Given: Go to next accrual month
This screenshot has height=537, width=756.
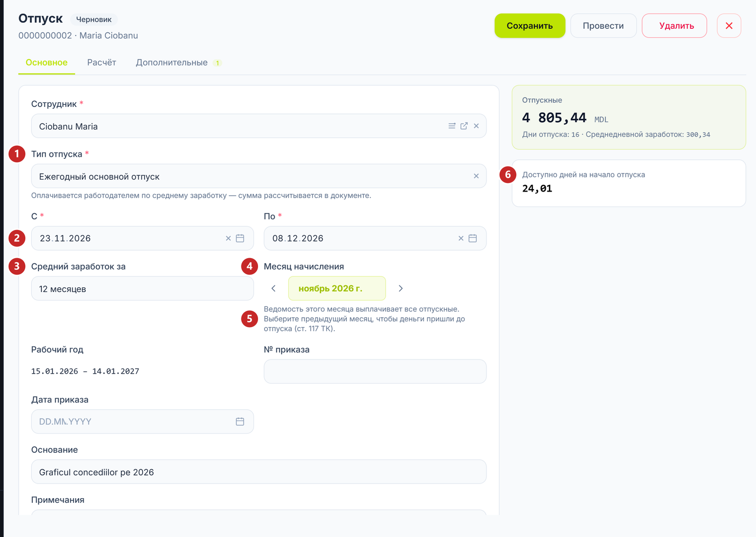Looking at the screenshot, I should [x=401, y=288].
